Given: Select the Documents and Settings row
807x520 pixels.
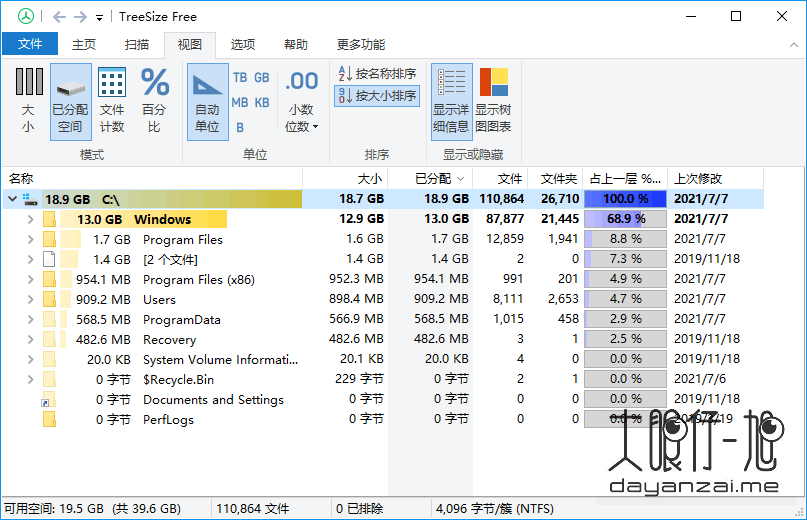Looking at the screenshot, I should [x=383, y=400].
